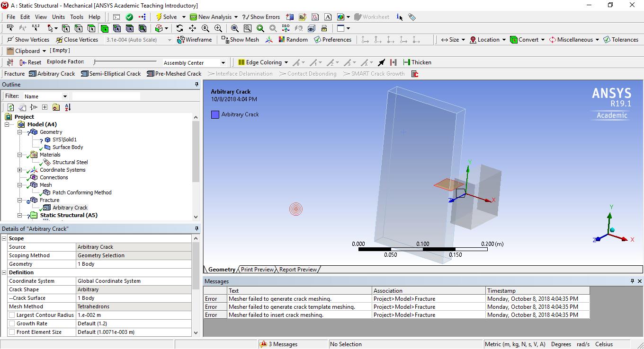Click ISO view set icon

click(286, 28)
